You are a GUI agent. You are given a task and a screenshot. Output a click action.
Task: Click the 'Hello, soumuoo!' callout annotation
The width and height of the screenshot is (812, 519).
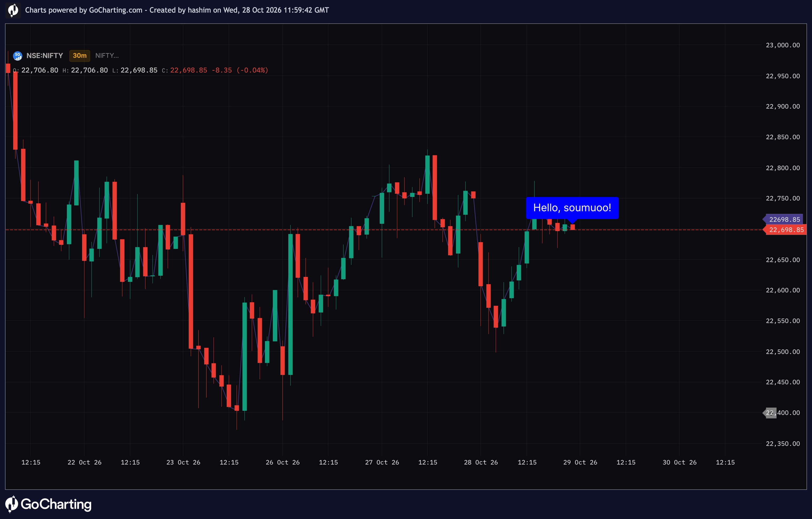(x=572, y=208)
